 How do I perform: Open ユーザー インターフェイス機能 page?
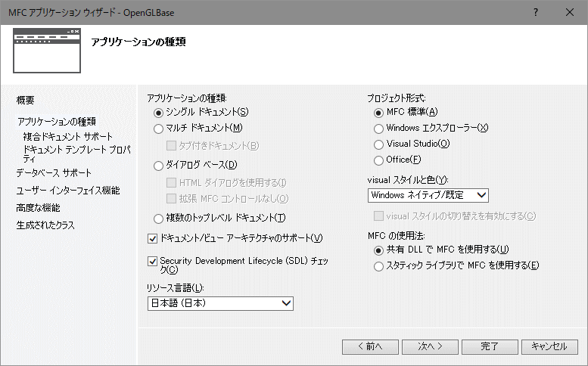tap(68, 191)
